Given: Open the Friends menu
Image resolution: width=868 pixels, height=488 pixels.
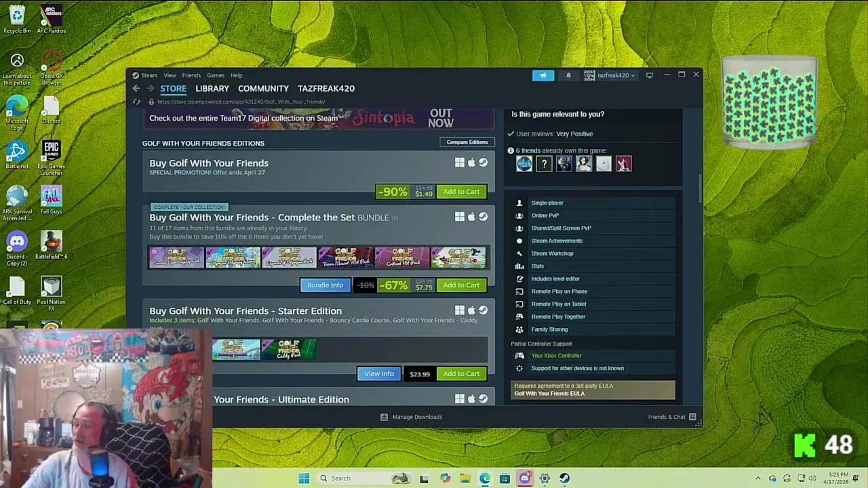Looking at the screenshot, I should point(191,75).
